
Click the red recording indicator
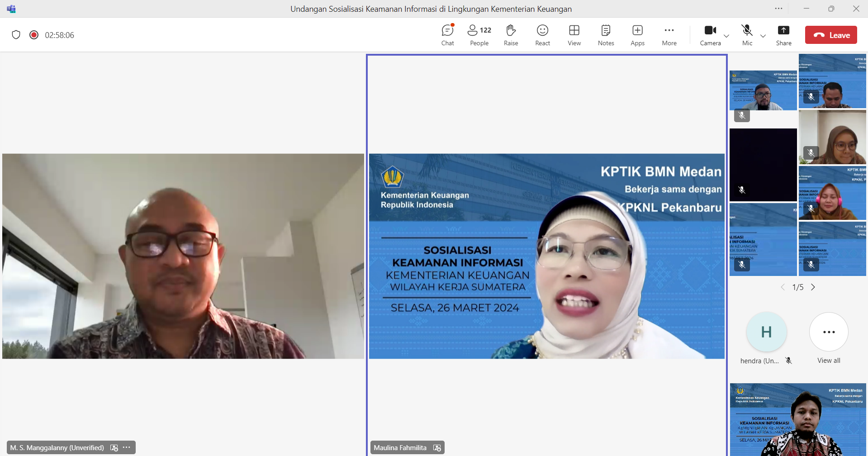[x=34, y=35]
